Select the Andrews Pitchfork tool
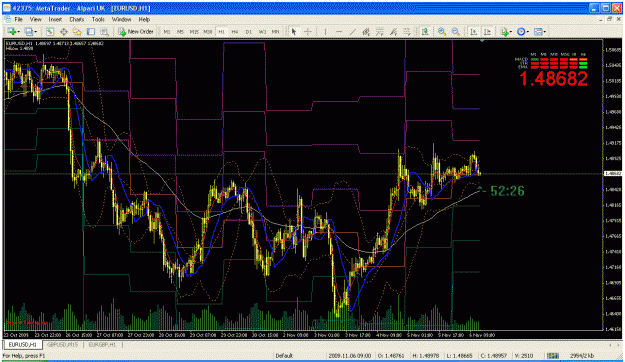 (393, 31)
